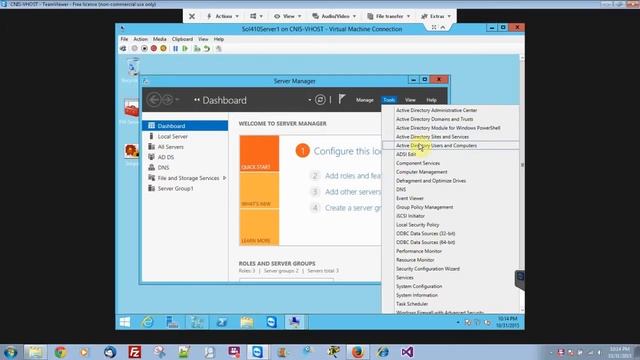The height and width of the screenshot is (360, 640).
Task: Click FileZilla icon on host taskbar
Action: (134, 352)
